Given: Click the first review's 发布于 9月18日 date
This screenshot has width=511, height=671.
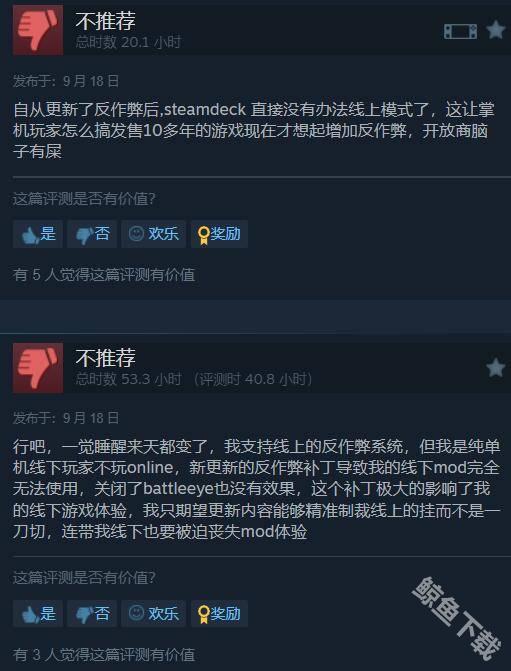Looking at the screenshot, I should click(66, 81).
